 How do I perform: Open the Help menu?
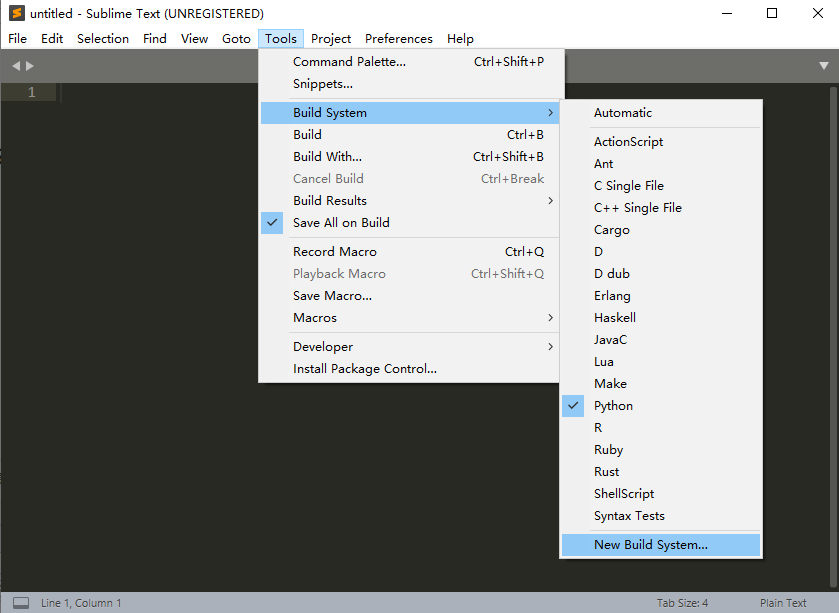point(460,39)
